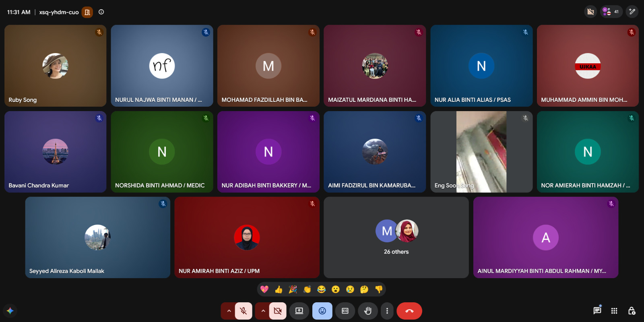Toggle the camera off button
The image size is (644, 322).
278,311
